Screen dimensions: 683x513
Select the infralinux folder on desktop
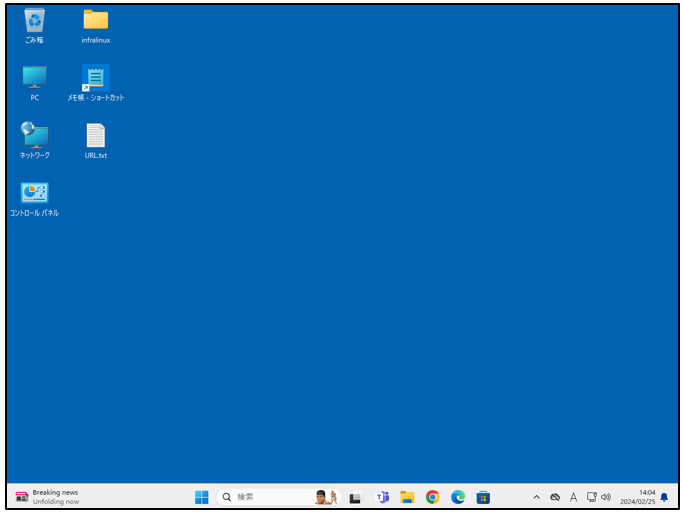click(x=96, y=21)
